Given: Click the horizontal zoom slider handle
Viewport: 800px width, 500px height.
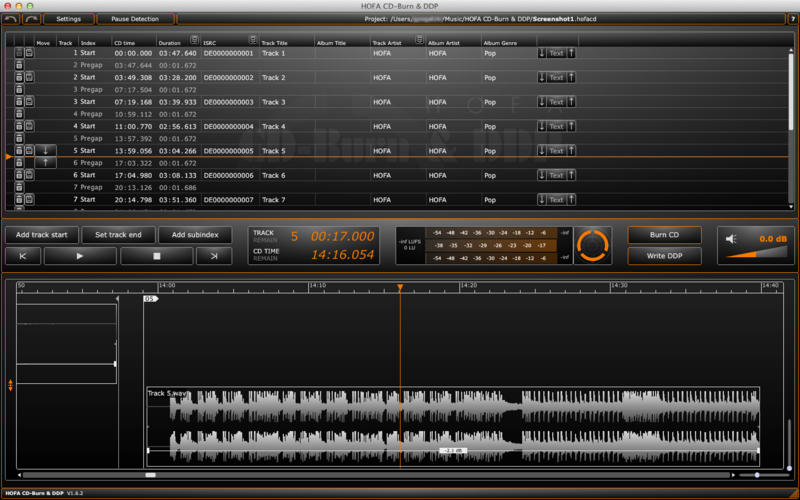Looking at the screenshot, I should coord(757,475).
